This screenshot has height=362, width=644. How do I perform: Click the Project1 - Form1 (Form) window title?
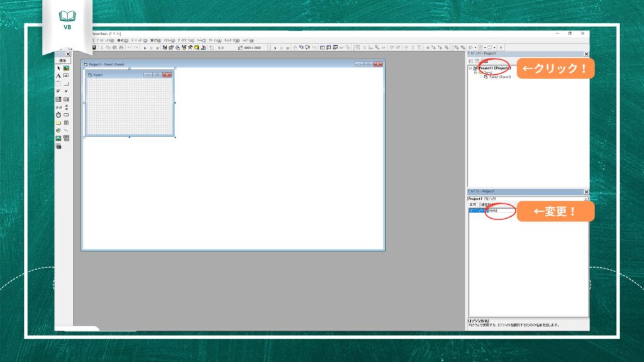point(106,65)
